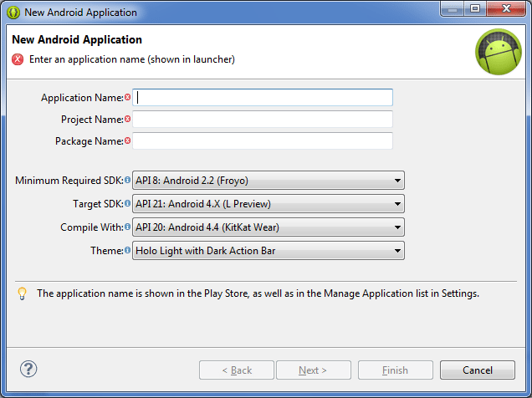Viewport: 532px width, 398px height.
Task: Open the Theme dropdown
Action: (269, 251)
